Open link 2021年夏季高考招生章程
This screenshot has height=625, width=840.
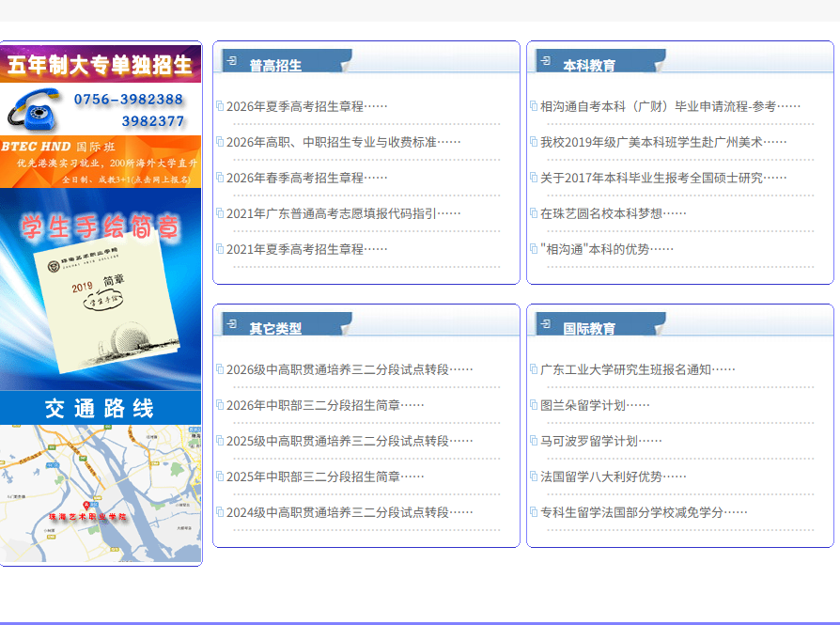tap(306, 249)
